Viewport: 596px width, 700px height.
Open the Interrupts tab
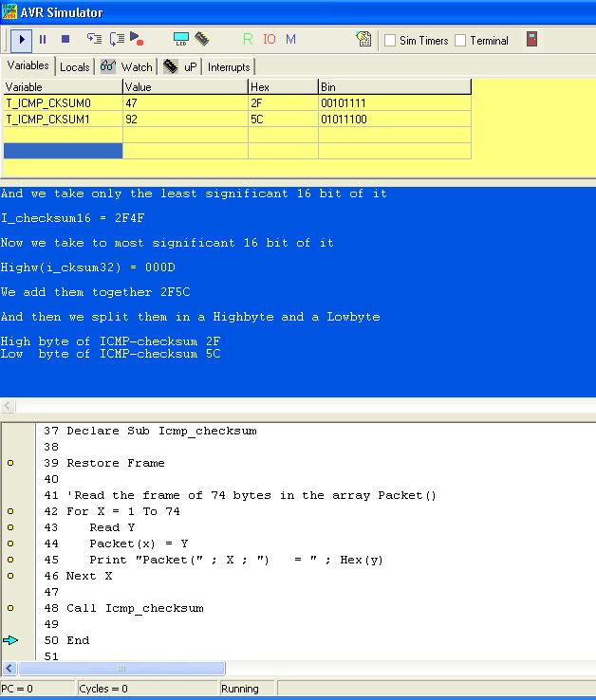pyautogui.click(x=229, y=67)
